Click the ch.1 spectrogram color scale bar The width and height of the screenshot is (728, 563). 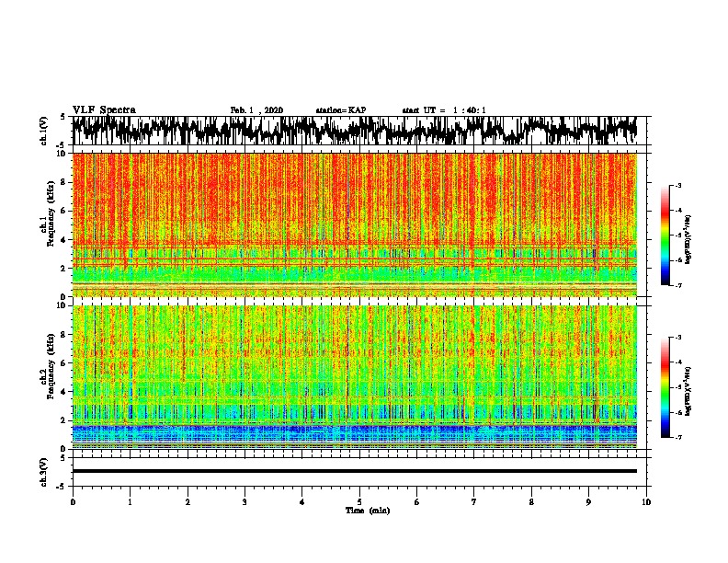click(665, 236)
